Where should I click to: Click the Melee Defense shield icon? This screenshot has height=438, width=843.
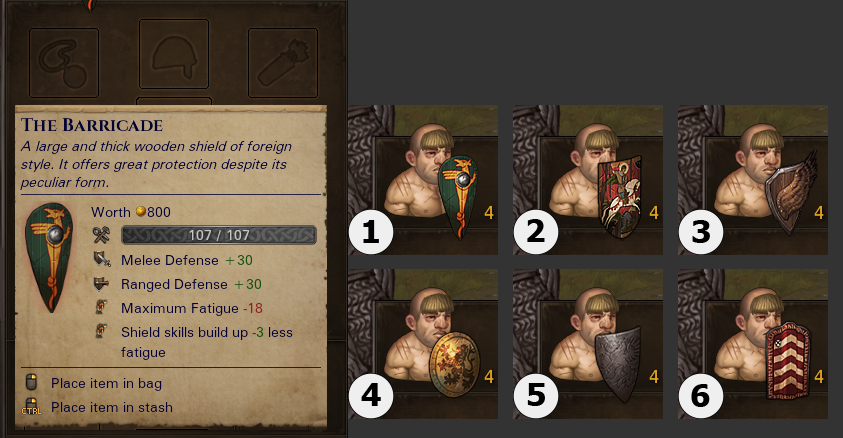102,260
